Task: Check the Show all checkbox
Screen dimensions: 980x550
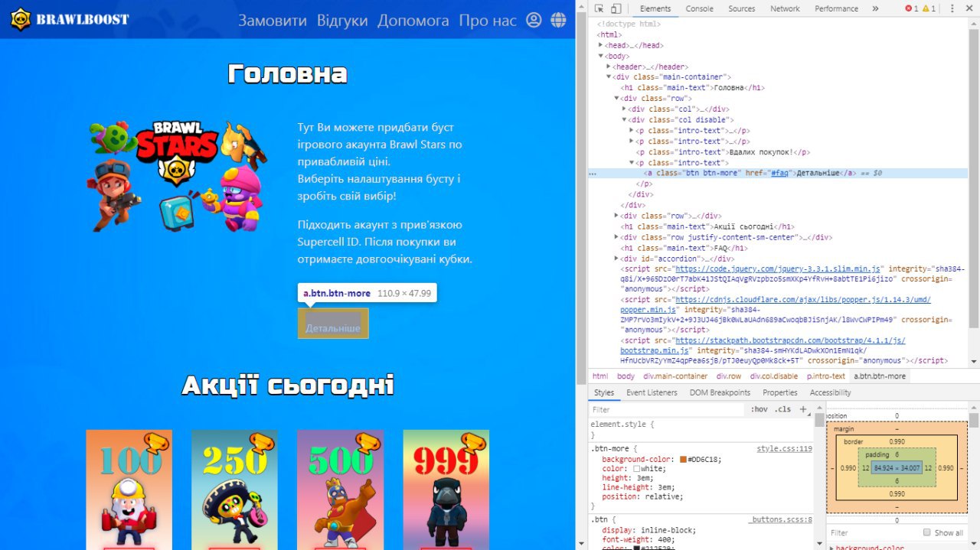Action: click(927, 532)
